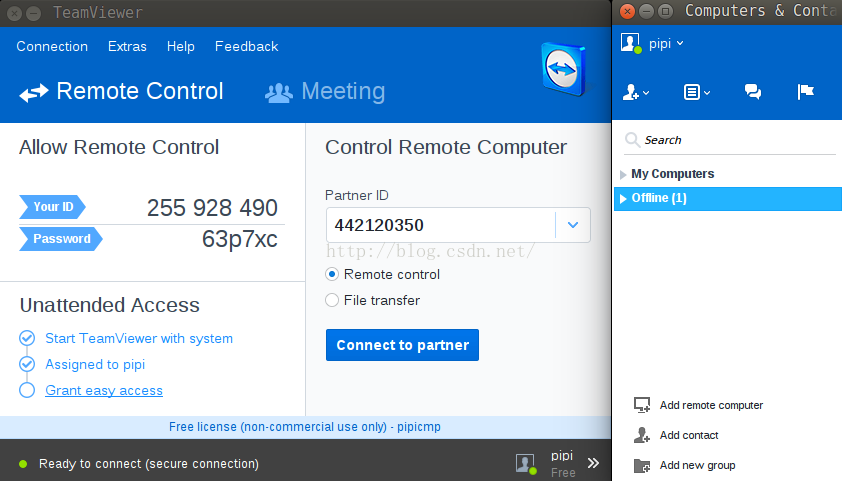Screen dimensions: 842x481
Task: Click the flag notifications icon
Action: [x=805, y=92]
